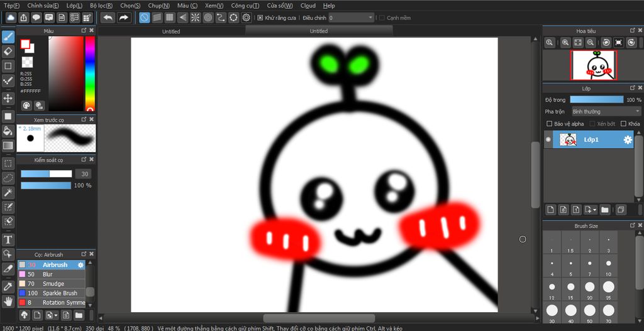Zoom in the Navigator view
Screen dimensions: 644x331
click(x=565, y=42)
